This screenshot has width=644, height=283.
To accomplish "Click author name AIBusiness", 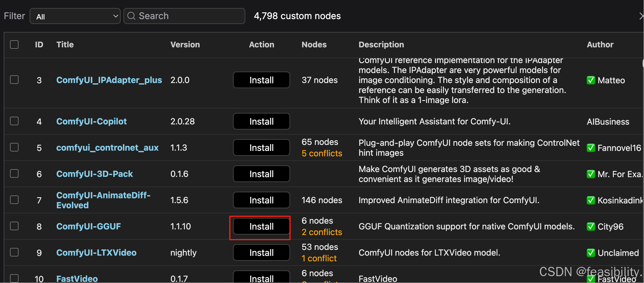I will (608, 122).
